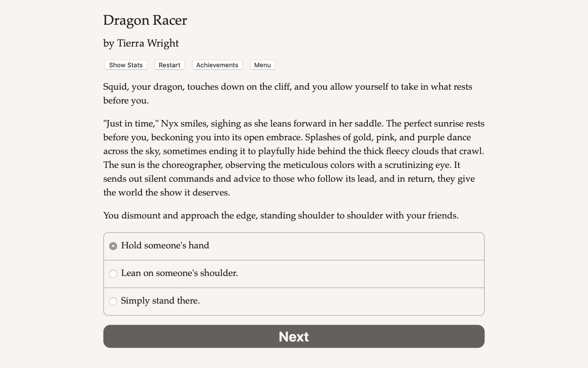Click the Restart control in the toolbar
The image size is (588, 368).
(x=169, y=65)
